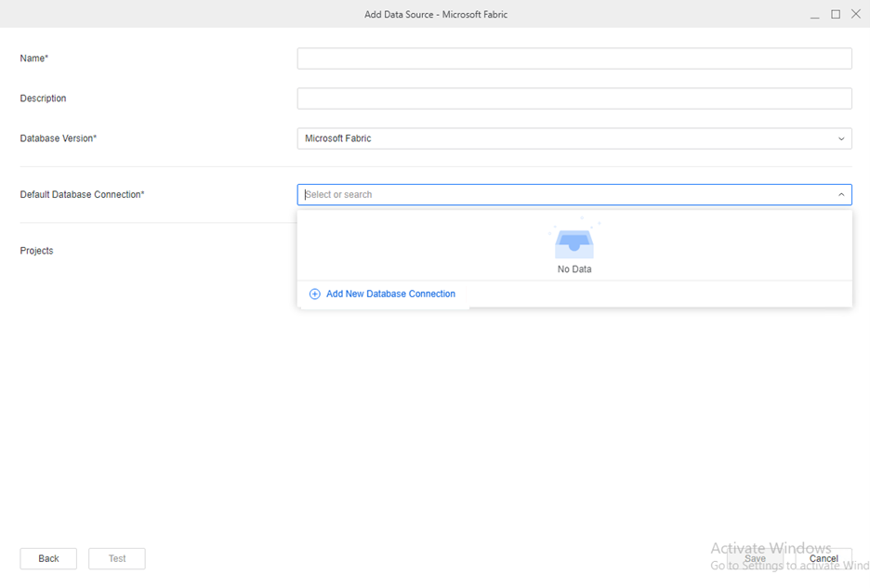Screen dimensions: 870x588
Task: Click into the Description text field
Action: (574, 98)
